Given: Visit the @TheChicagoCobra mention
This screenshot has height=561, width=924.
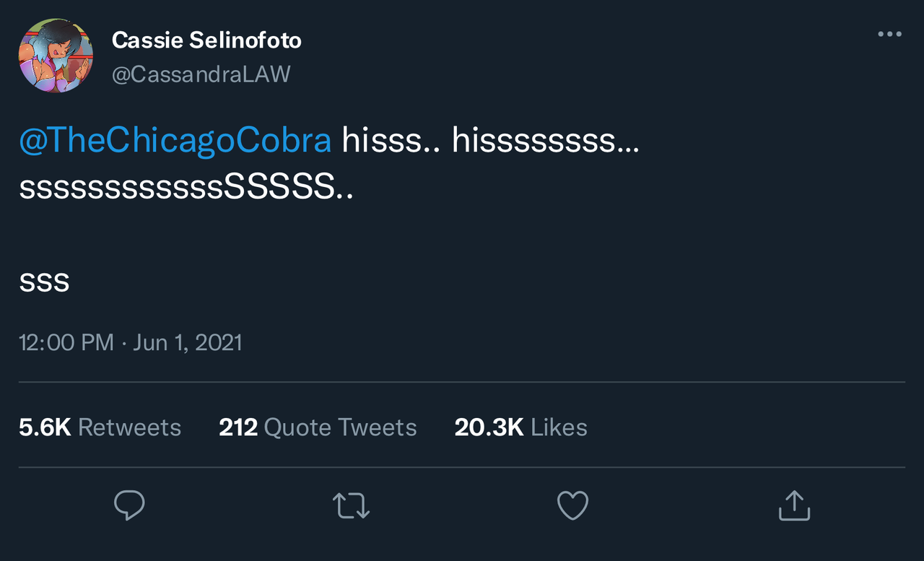Looking at the screenshot, I should point(175,141).
